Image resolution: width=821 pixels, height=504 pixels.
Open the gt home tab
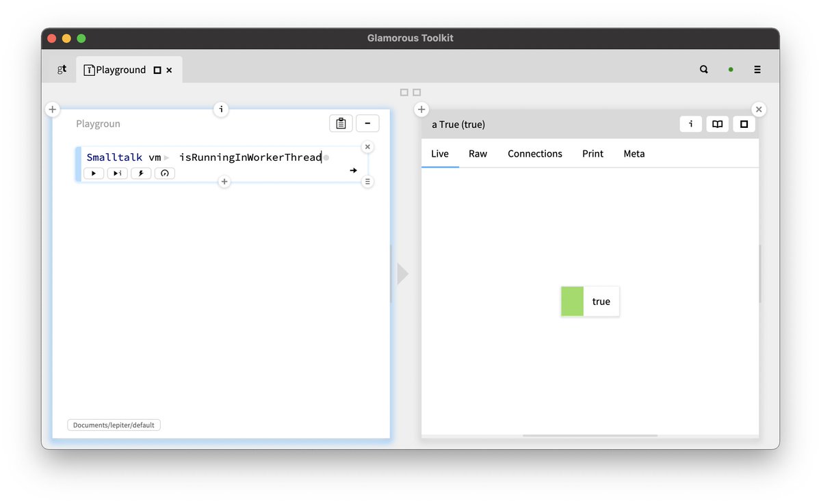(62, 70)
